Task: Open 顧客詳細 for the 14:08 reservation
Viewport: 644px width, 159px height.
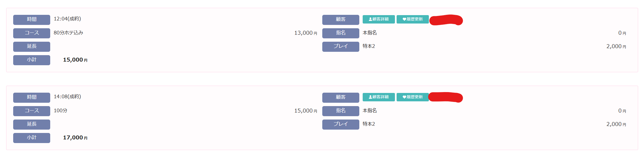Action: click(379, 97)
